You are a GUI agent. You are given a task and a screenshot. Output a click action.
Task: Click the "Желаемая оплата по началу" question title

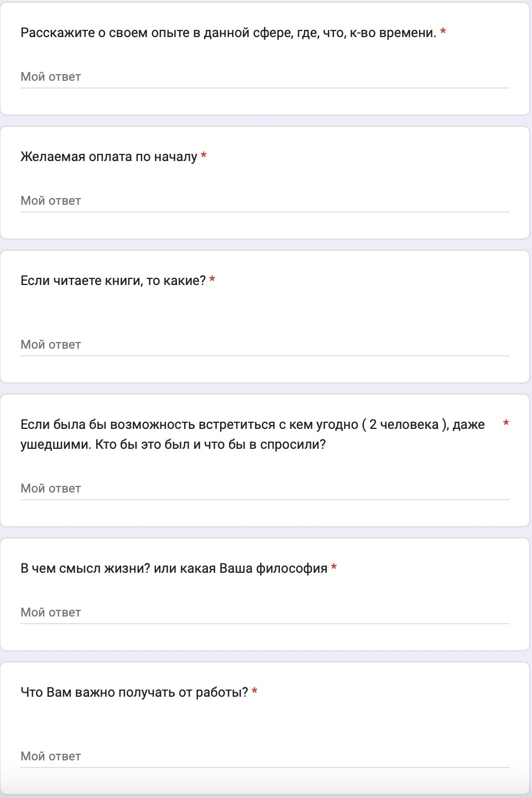click(108, 157)
